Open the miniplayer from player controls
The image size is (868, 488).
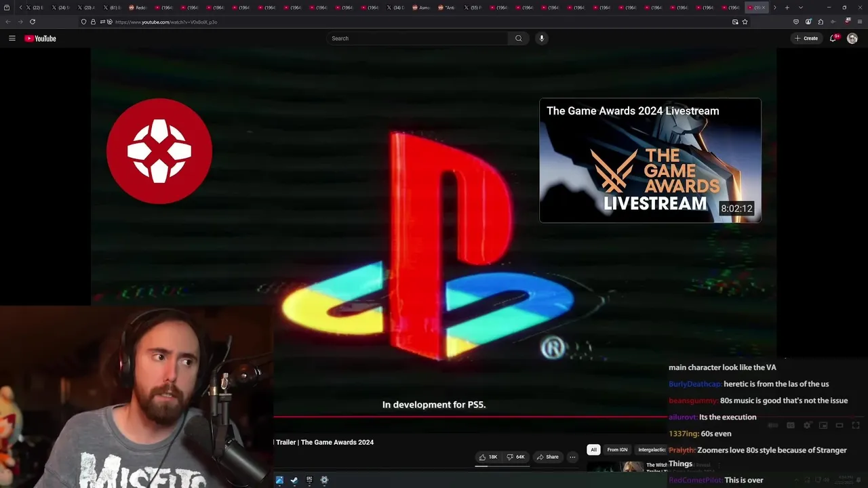coord(823,425)
